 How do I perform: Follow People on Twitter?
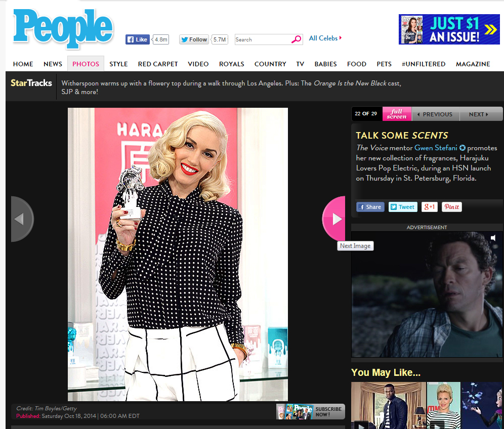194,39
